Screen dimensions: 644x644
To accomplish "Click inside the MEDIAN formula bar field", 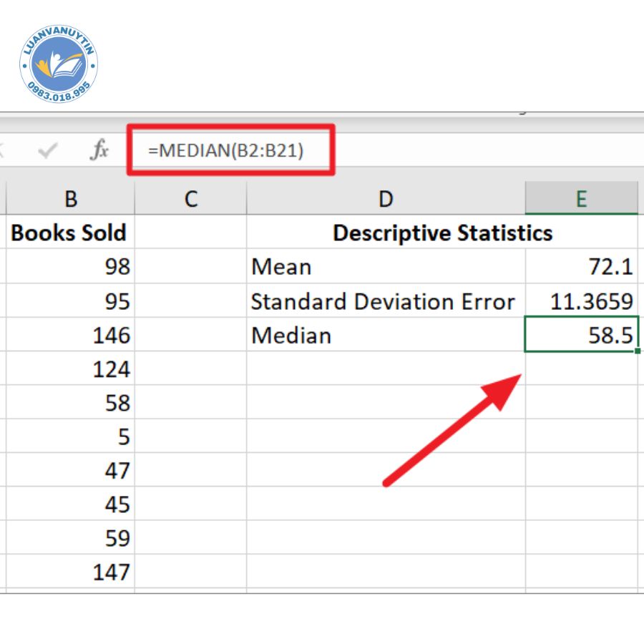I will point(229,150).
